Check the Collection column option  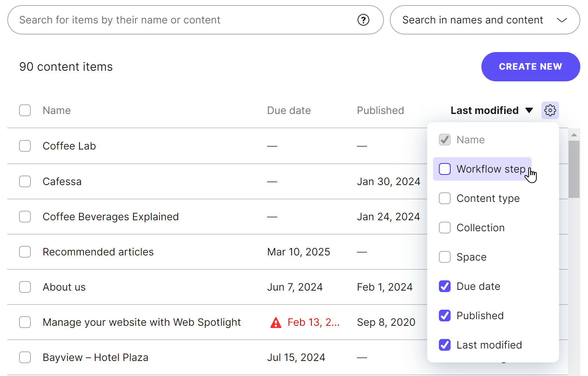coord(444,228)
